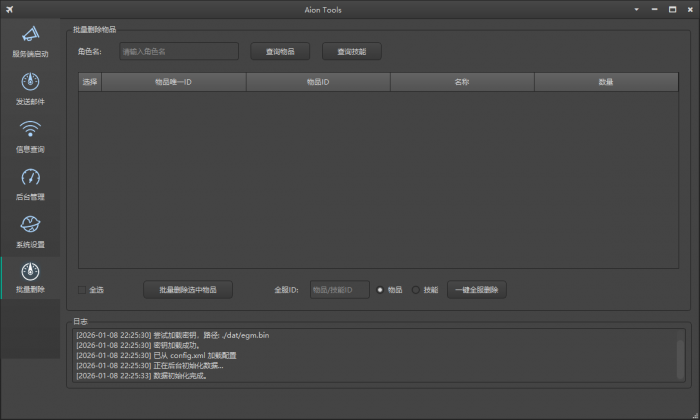This screenshot has height=420, width=700.
Task: Select the 物品 radio button
Action: pyautogui.click(x=380, y=290)
